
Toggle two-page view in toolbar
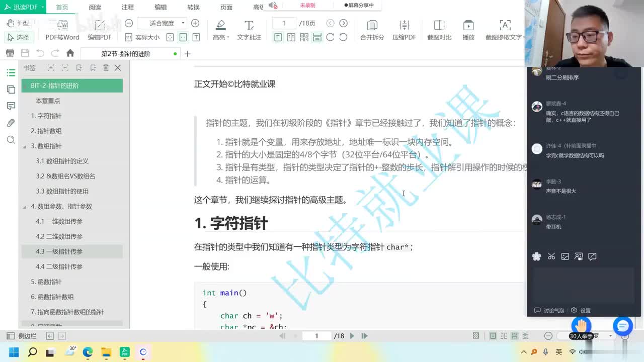pos(291,37)
